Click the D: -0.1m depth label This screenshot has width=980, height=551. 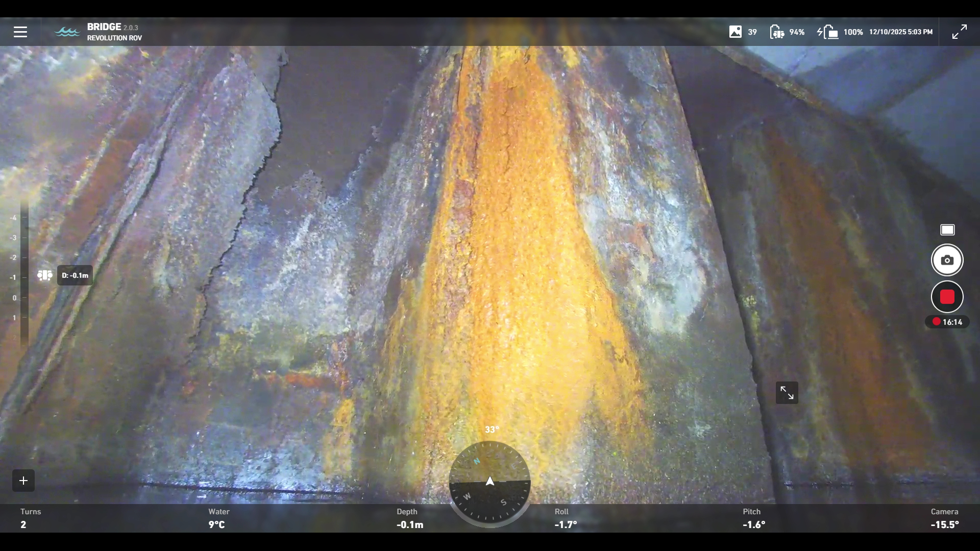pos(75,275)
